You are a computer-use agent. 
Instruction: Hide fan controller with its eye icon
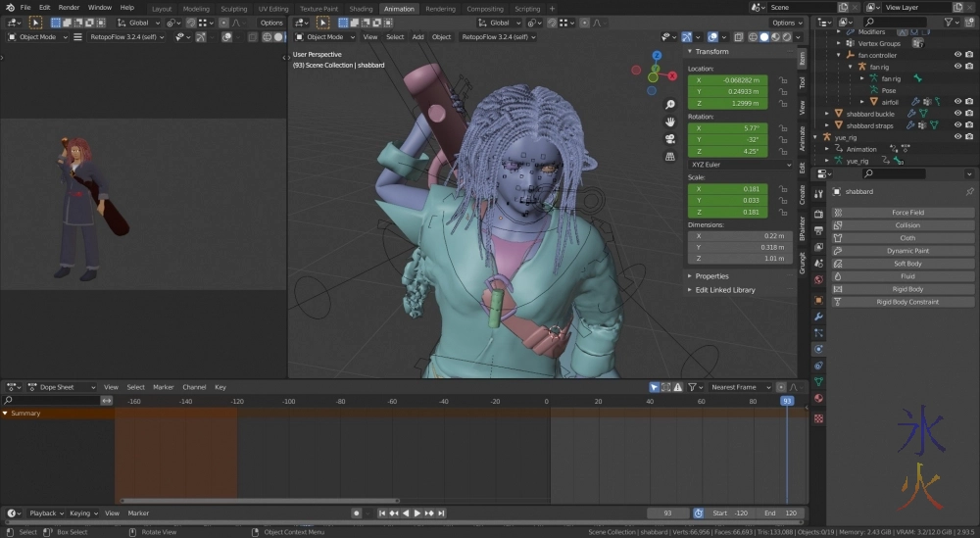957,55
